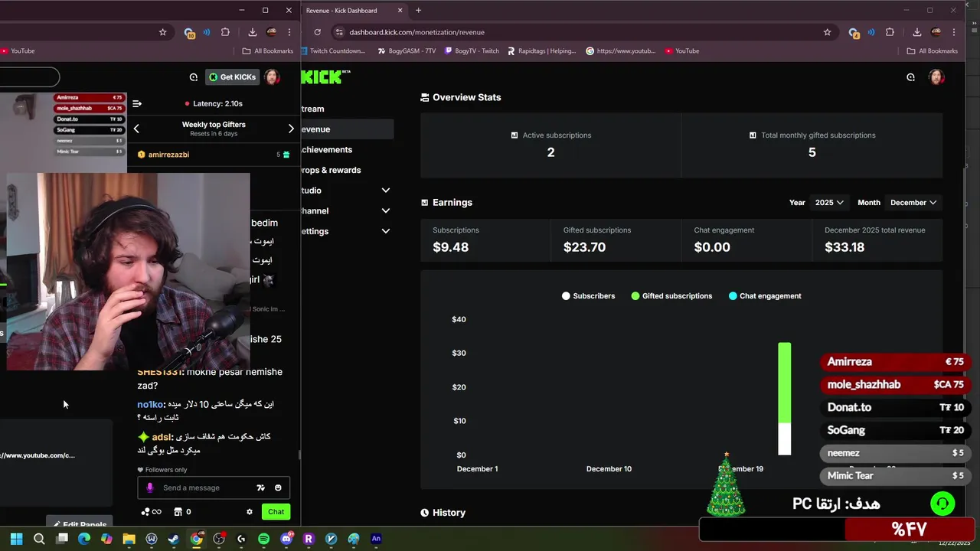
Task: Open the 7TV emote picker in chat
Action: [261, 487]
